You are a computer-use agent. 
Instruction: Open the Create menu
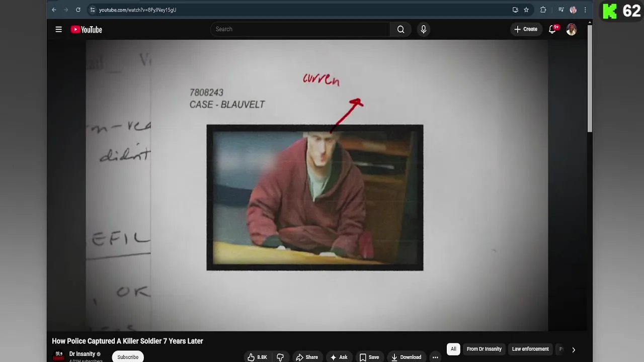pyautogui.click(x=526, y=29)
